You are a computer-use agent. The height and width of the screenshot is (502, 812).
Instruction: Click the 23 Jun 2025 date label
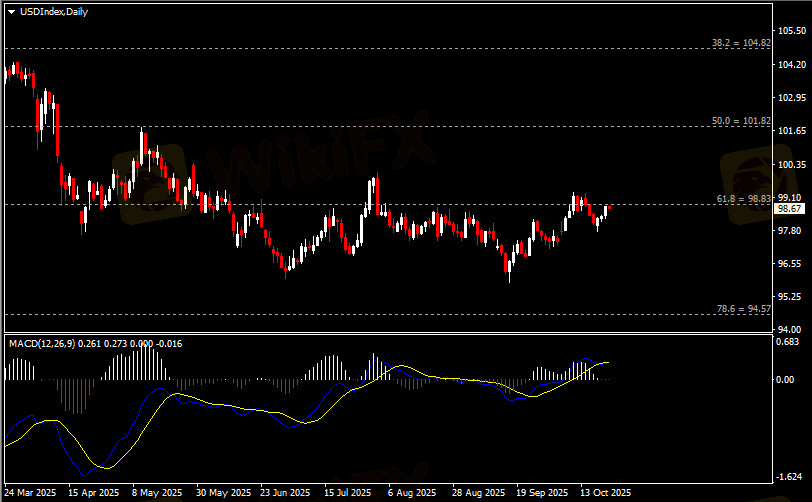[x=285, y=493]
